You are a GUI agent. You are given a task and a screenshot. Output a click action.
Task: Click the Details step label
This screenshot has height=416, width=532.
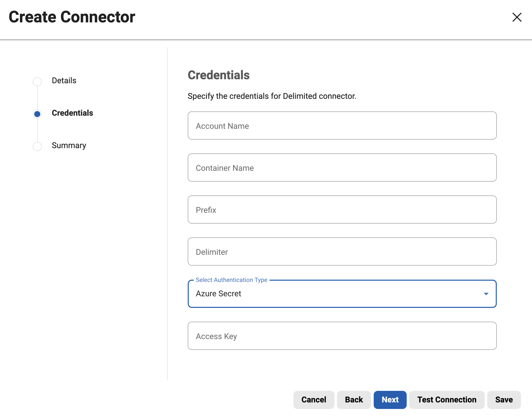tap(64, 81)
